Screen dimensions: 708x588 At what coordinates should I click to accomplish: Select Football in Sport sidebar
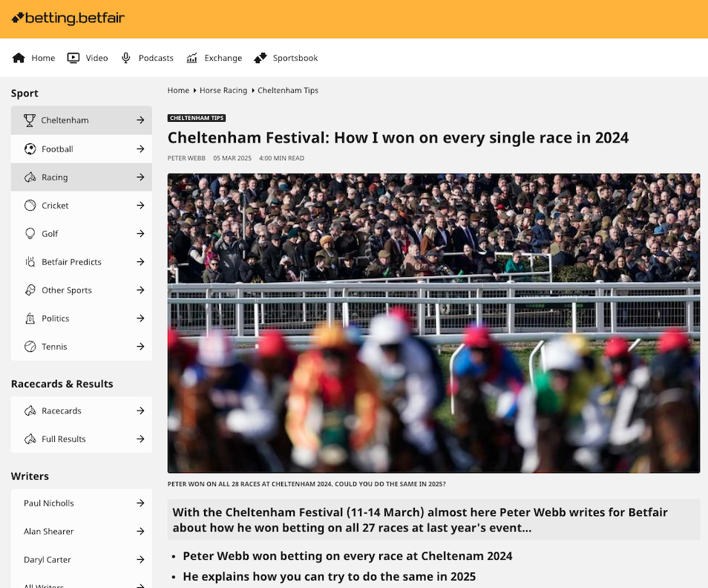(x=82, y=148)
